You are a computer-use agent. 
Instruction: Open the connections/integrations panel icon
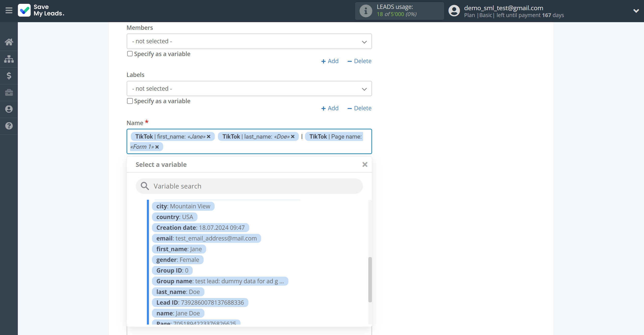(9, 59)
